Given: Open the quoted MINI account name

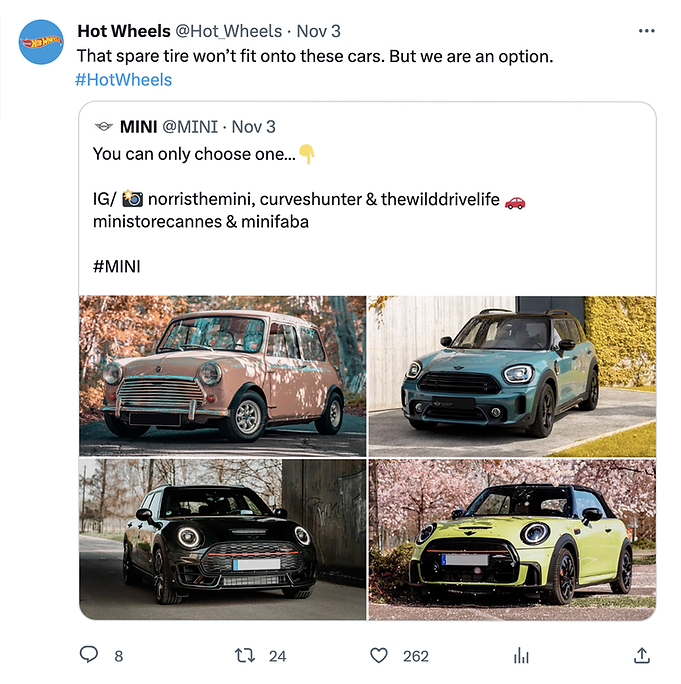Looking at the screenshot, I should [138, 127].
